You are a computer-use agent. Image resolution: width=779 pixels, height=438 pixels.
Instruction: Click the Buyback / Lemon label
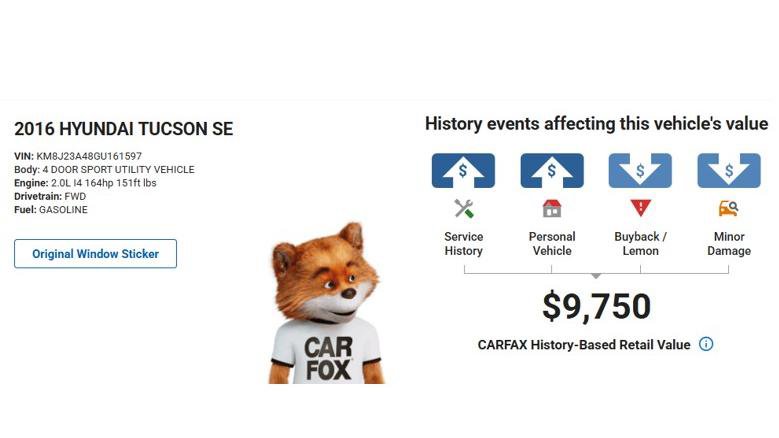[640, 244]
